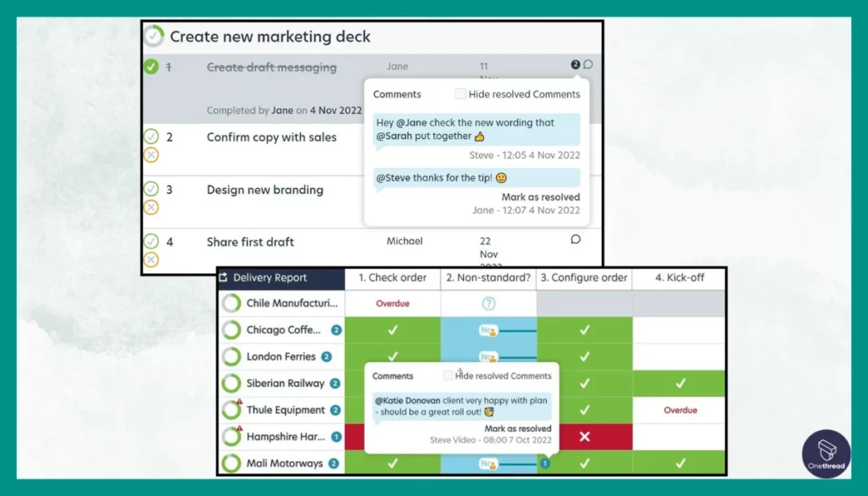The image size is (868, 496).
Task: Select the 2. Non-standard? column header
Action: coord(488,278)
